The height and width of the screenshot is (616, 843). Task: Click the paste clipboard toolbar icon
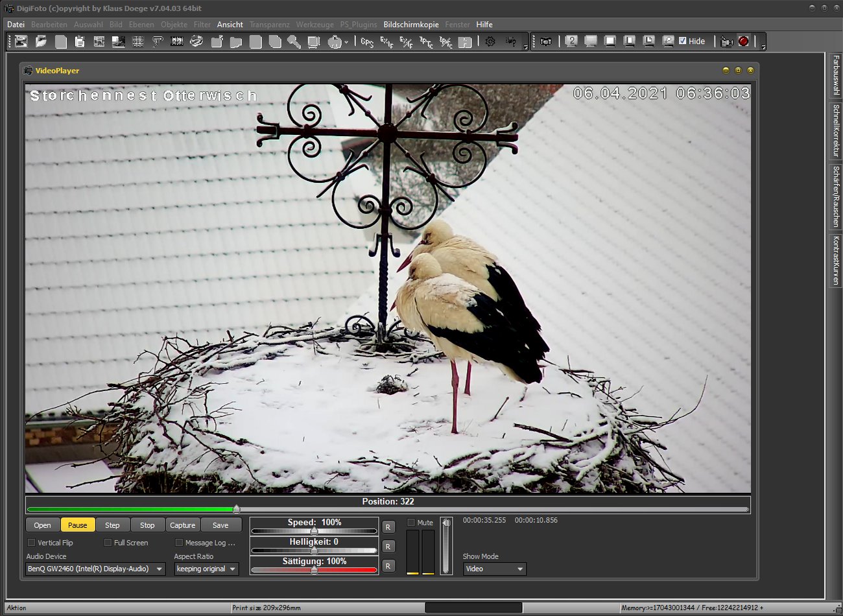[x=80, y=41]
